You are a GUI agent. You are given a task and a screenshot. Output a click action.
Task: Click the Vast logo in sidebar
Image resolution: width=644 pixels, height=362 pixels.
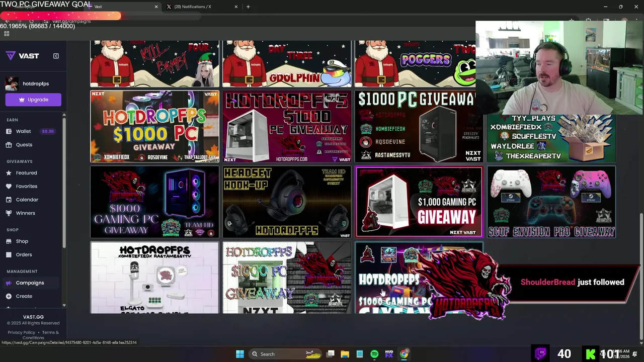22,56
